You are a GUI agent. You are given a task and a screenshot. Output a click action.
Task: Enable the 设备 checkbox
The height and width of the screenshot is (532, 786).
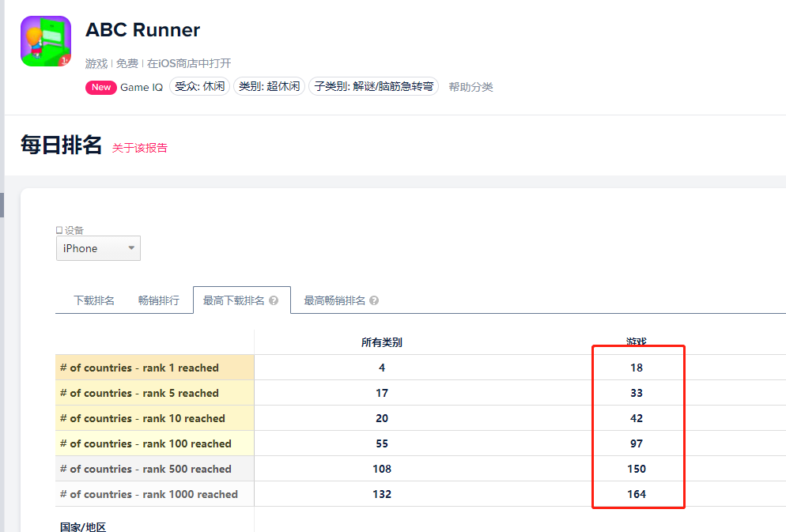tap(60, 230)
